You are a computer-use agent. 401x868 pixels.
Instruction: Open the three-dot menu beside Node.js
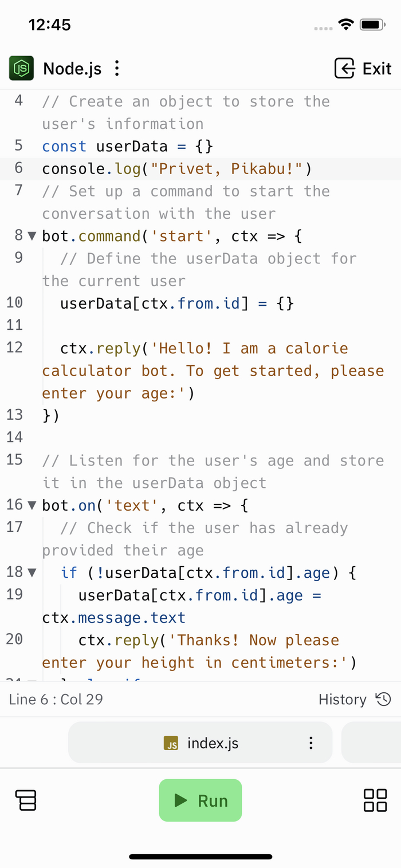point(117,69)
